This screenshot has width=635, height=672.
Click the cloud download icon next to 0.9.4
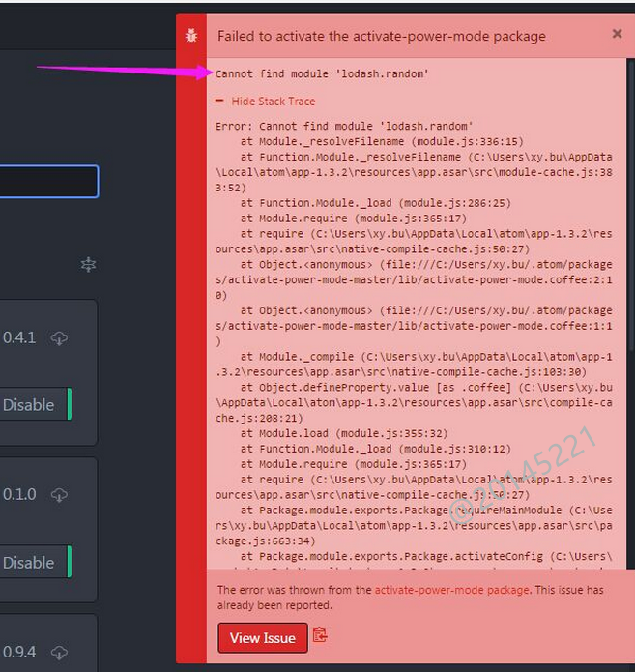pyautogui.click(x=59, y=653)
